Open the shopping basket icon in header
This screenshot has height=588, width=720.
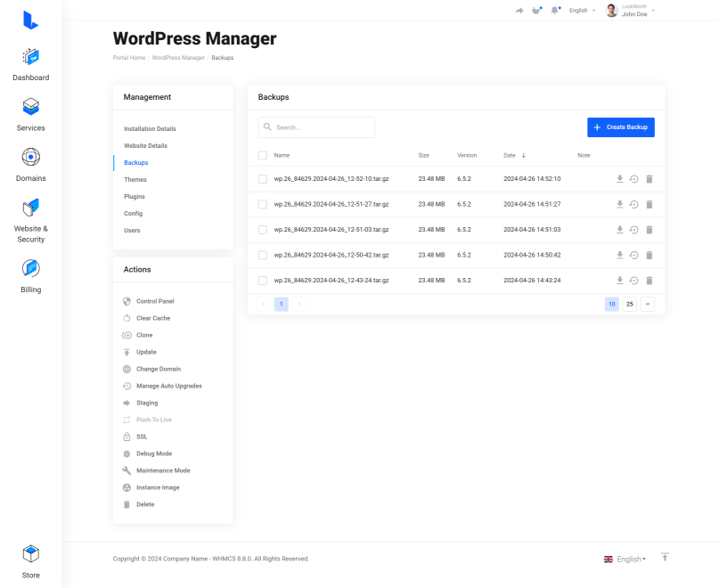pos(536,10)
